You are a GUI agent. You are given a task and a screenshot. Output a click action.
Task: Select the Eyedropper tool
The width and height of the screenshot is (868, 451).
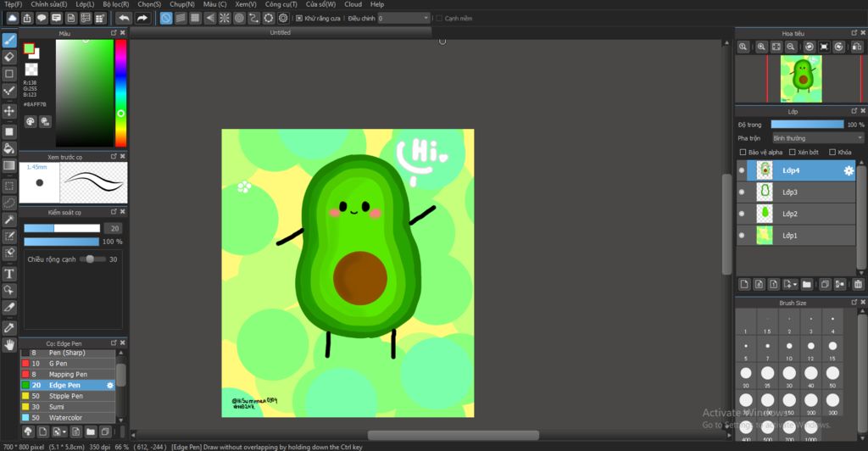(9, 327)
